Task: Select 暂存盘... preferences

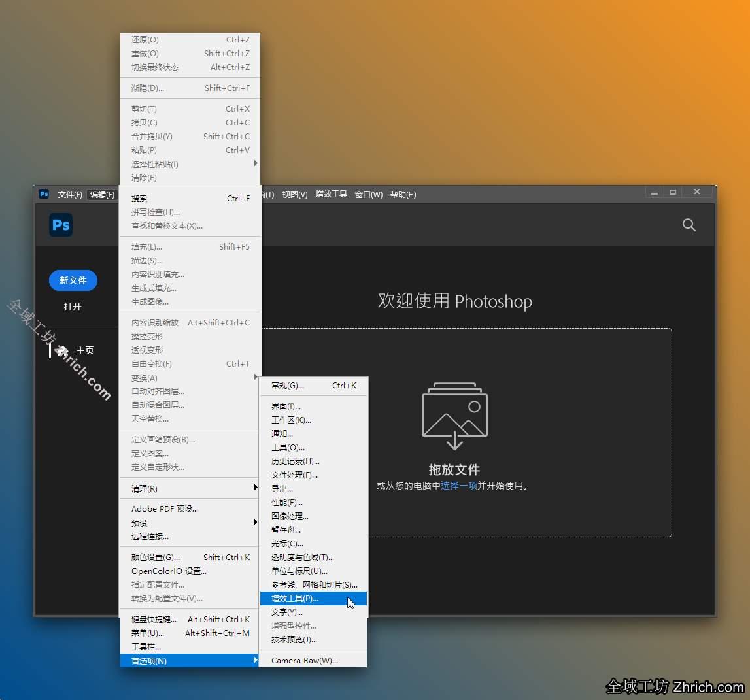Action: [x=313, y=530]
